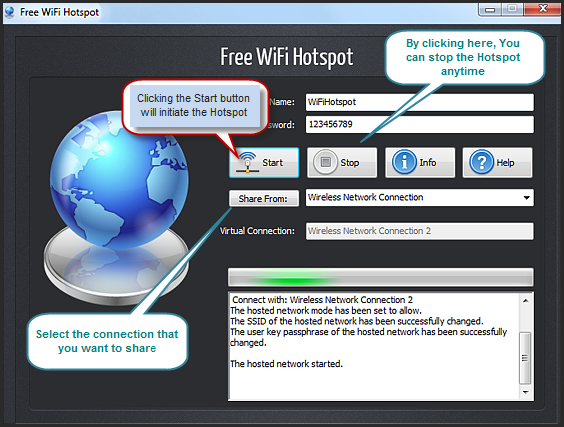The image size is (564, 427).
Task: Expand the Wireless Network Connection dropdown arrow
Action: (x=527, y=197)
